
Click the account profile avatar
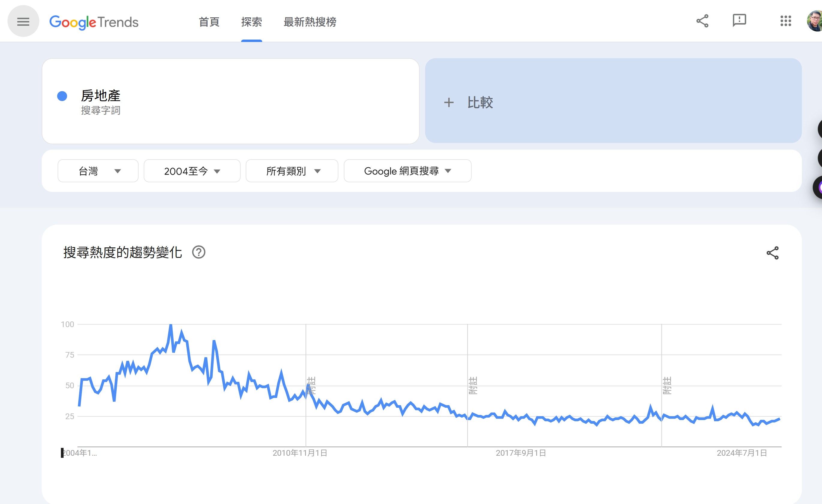(x=815, y=21)
